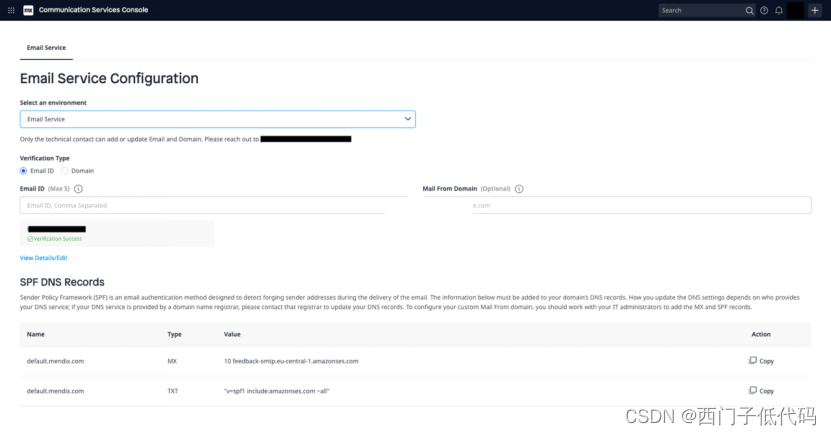Click the Name column header
The width and height of the screenshot is (831, 435).
pyautogui.click(x=36, y=334)
